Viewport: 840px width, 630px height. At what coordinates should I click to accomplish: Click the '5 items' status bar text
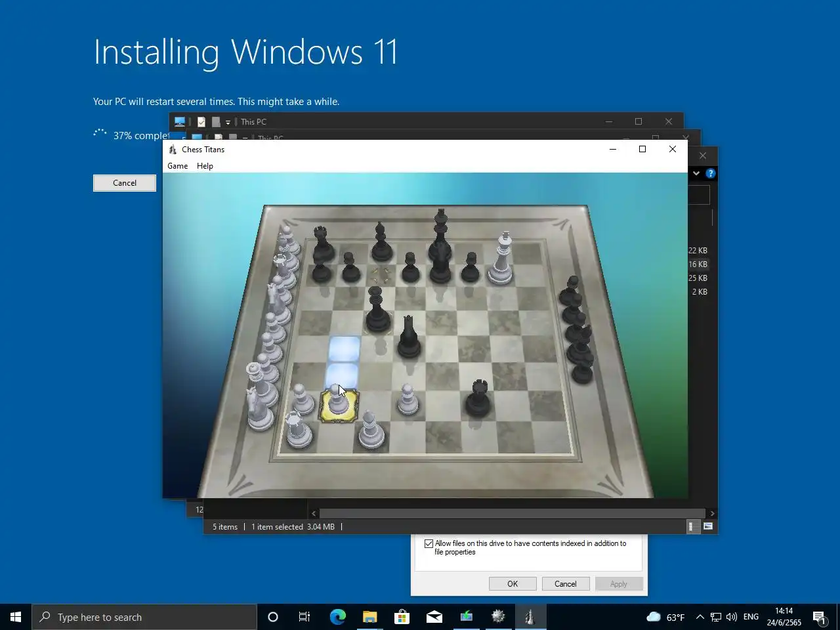[x=225, y=527]
